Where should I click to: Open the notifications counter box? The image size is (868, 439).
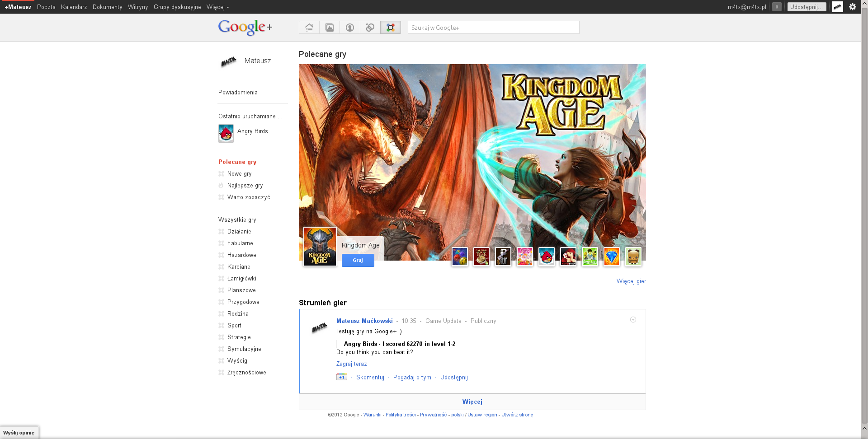click(x=777, y=7)
